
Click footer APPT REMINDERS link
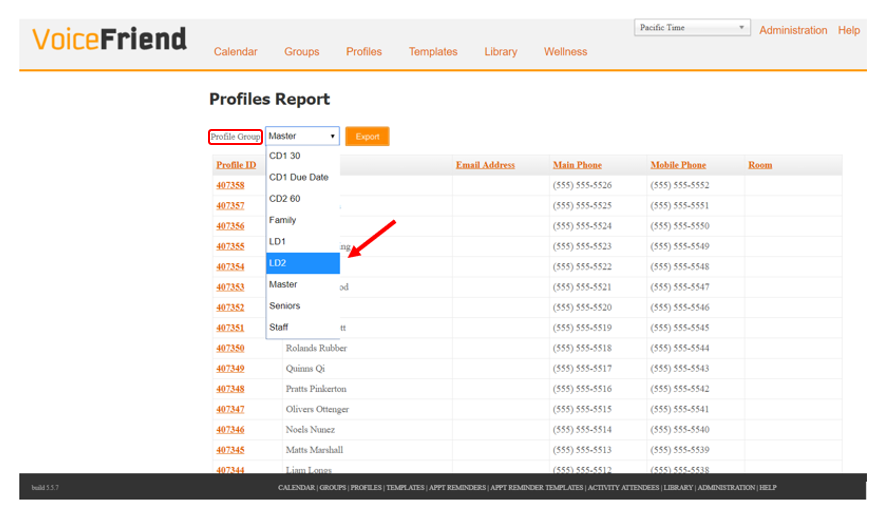(457, 488)
